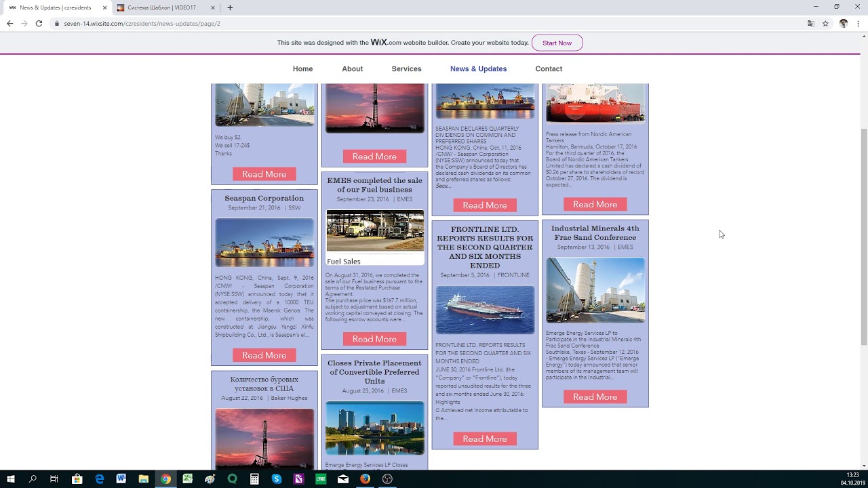The image size is (868, 488).
Task: Open Skype from the taskbar
Action: coord(277,479)
